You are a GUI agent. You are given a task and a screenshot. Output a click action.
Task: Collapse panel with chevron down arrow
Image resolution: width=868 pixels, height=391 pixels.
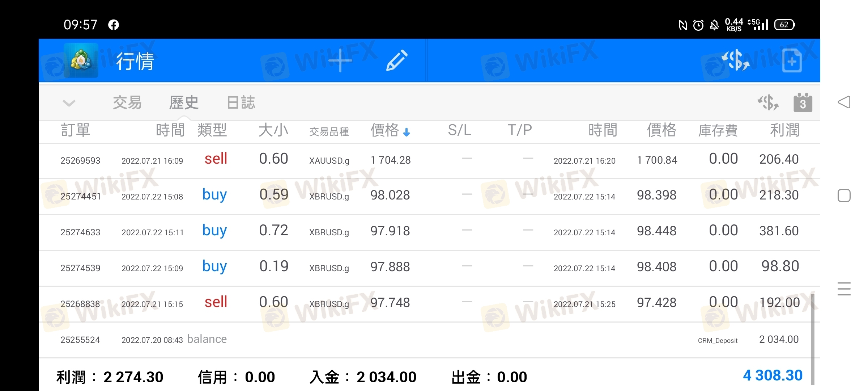pos(69,103)
